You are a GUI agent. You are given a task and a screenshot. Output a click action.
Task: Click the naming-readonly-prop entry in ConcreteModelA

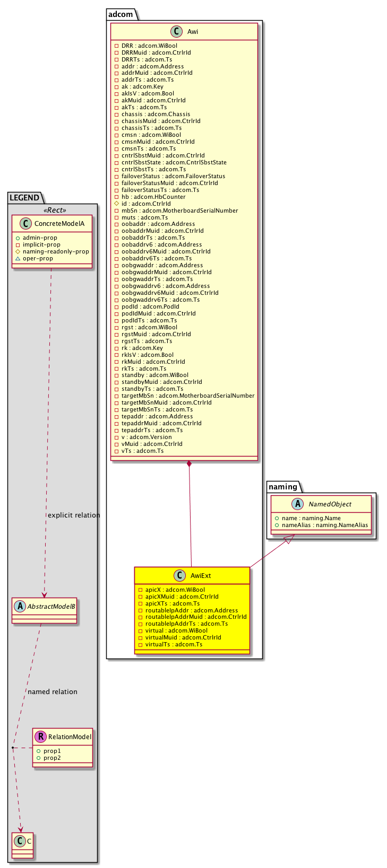pos(56,252)
